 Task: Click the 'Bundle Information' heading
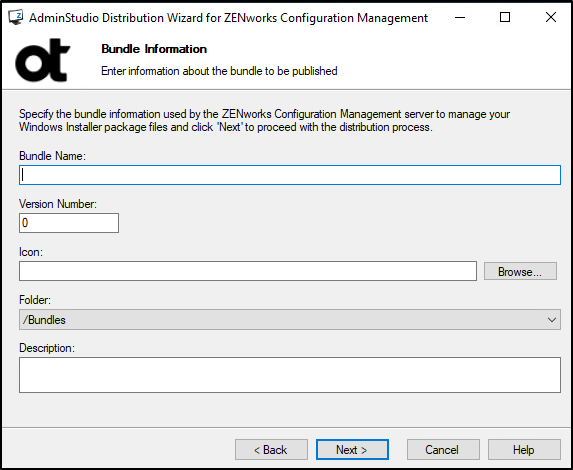pos(154,49)
